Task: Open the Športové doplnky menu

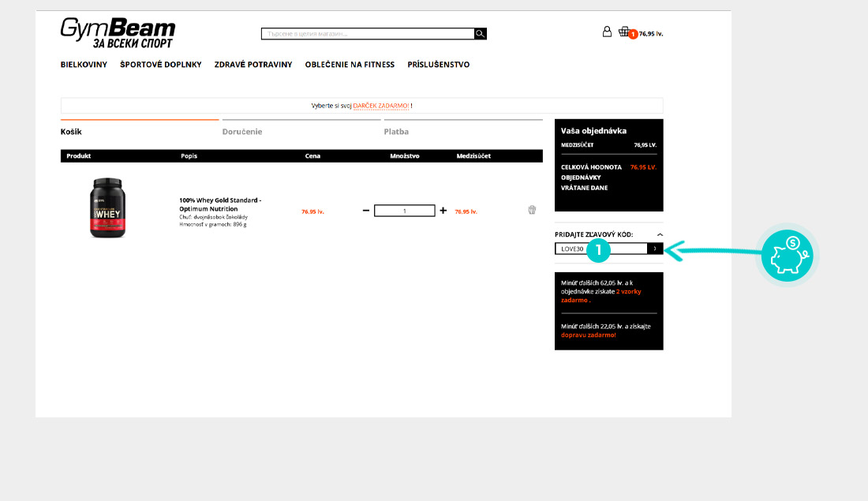Action: tap(160, 65)
